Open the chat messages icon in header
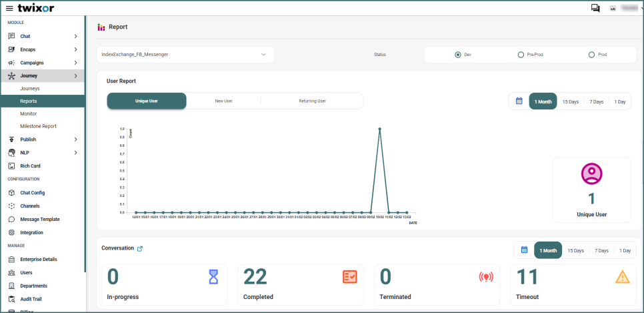 595,8
